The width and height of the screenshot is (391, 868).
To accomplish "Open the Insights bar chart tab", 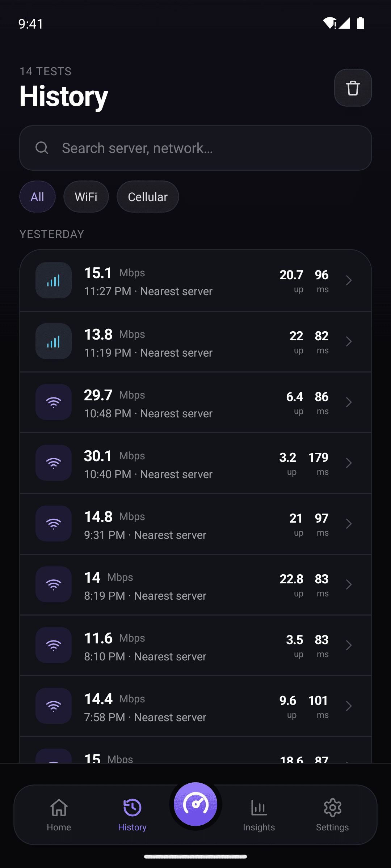I will (259, 815).
